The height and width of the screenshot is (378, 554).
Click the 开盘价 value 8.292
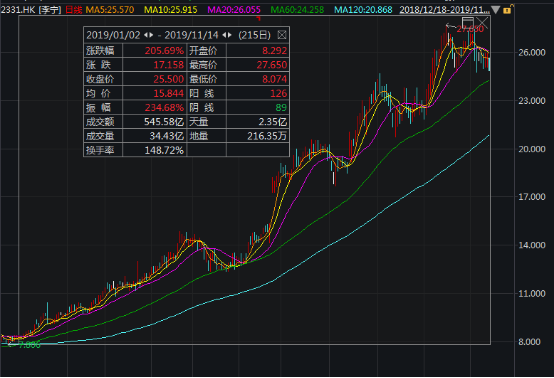click(275, 51)
